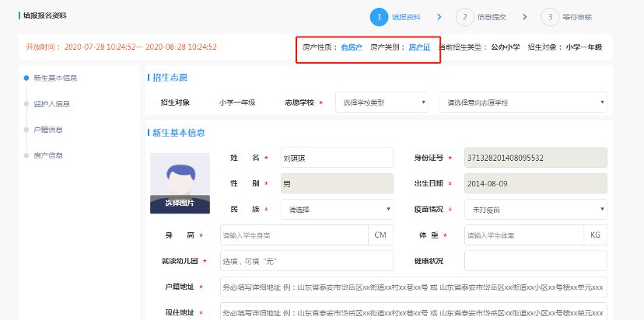Open the 请选择意向志愿学校 dropdown
This screenshot has height=320, width=644.
tap(523, 102)
